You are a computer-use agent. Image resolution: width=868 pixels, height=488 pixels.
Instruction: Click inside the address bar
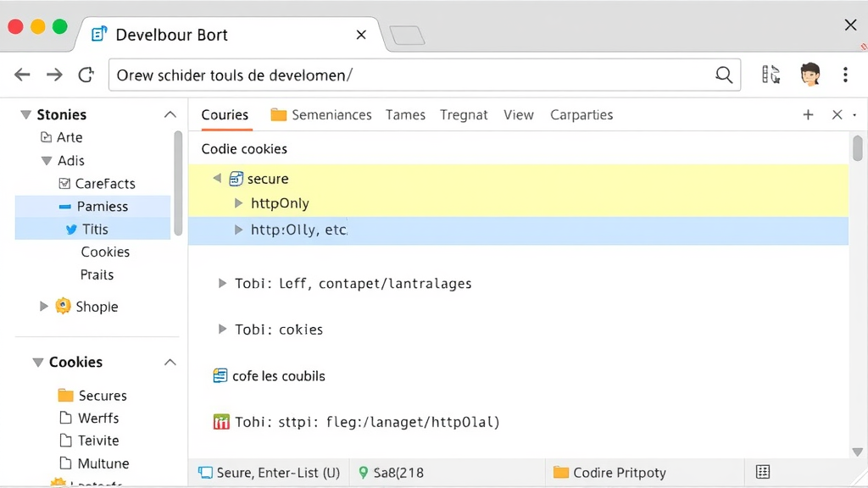tap(381, 75)
